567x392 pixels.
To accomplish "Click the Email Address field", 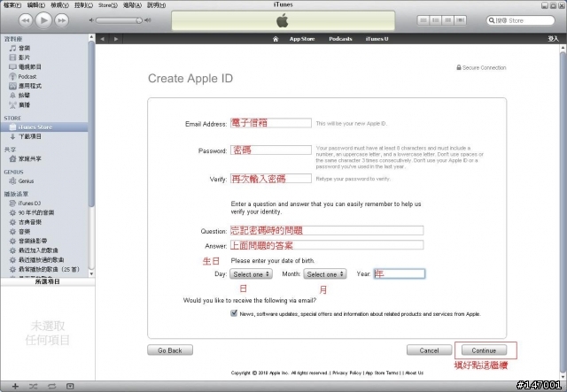I will coord(271,123).
